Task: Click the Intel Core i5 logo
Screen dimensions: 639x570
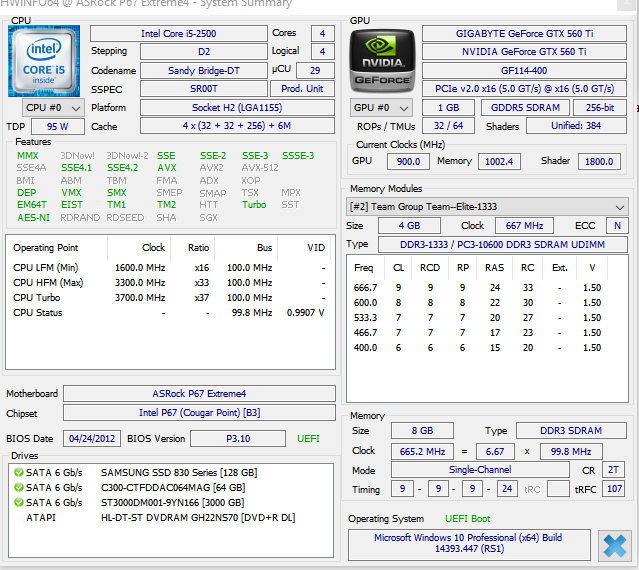Action: click(x=44, y=61)
